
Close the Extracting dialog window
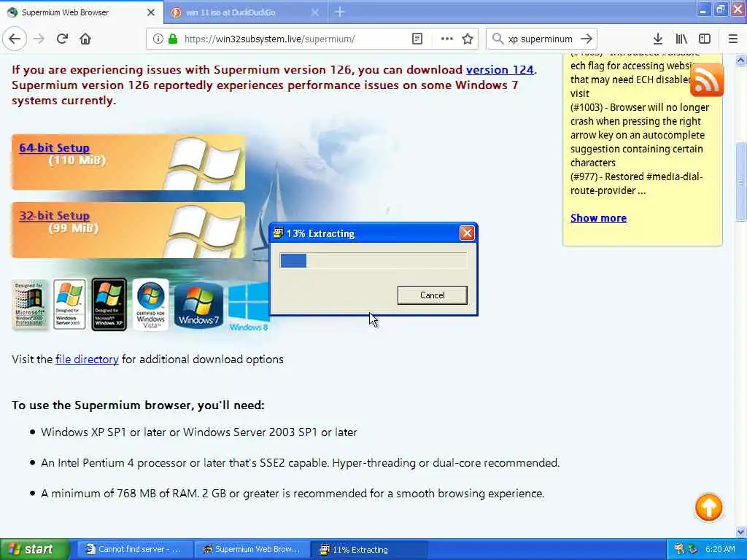(467, 233)
